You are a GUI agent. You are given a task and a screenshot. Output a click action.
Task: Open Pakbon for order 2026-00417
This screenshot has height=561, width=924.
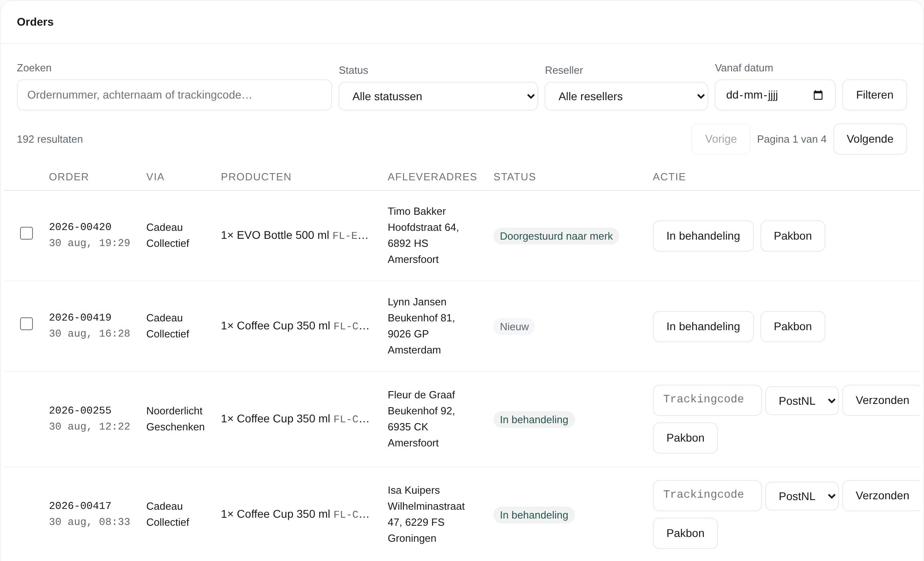click(x=685, y=533)
